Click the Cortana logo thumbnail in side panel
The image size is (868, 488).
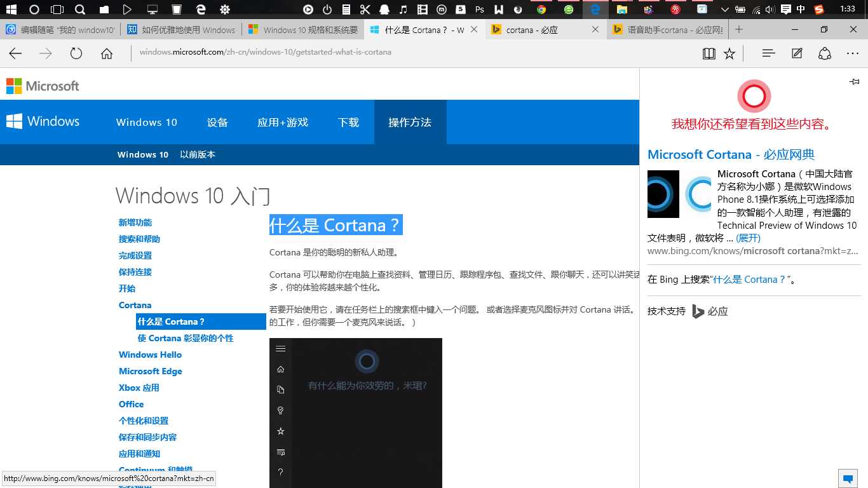tap(663, 194)
